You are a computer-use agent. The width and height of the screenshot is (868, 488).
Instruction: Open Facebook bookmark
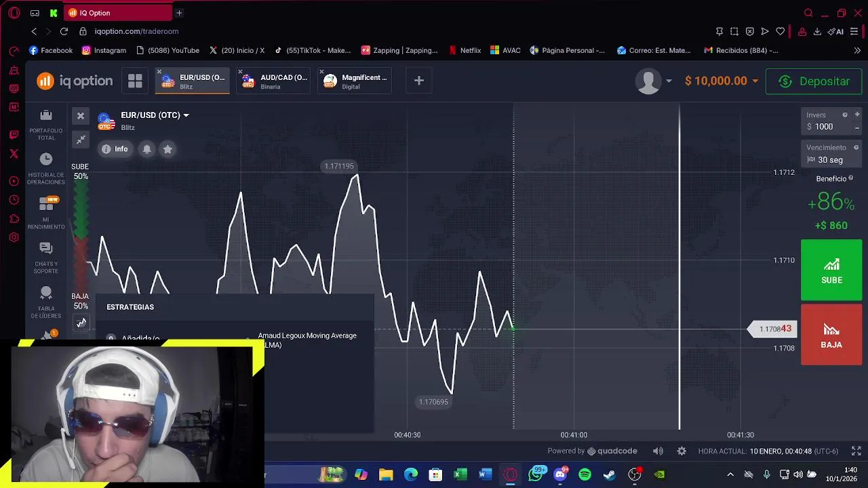point(51,50)
